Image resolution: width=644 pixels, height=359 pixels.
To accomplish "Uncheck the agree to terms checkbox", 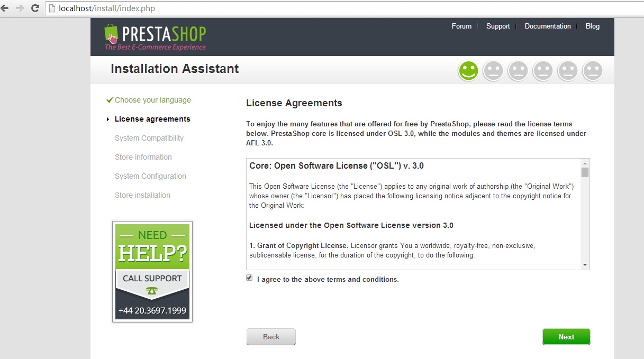I will point(249,278).
